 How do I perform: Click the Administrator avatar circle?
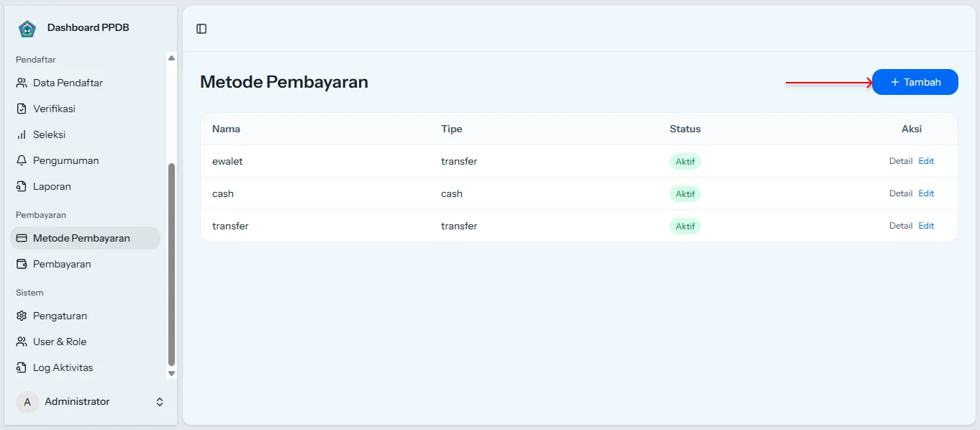(x=27, y=402)
